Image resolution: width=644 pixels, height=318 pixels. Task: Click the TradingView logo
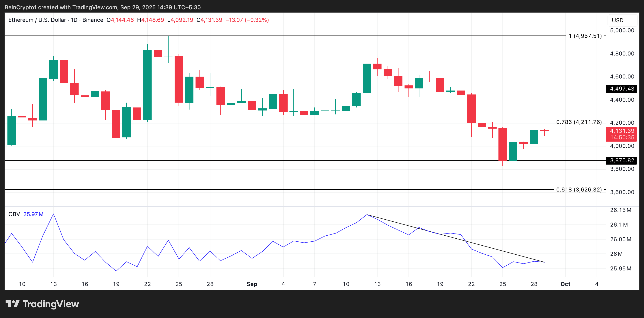pos(43,304)
